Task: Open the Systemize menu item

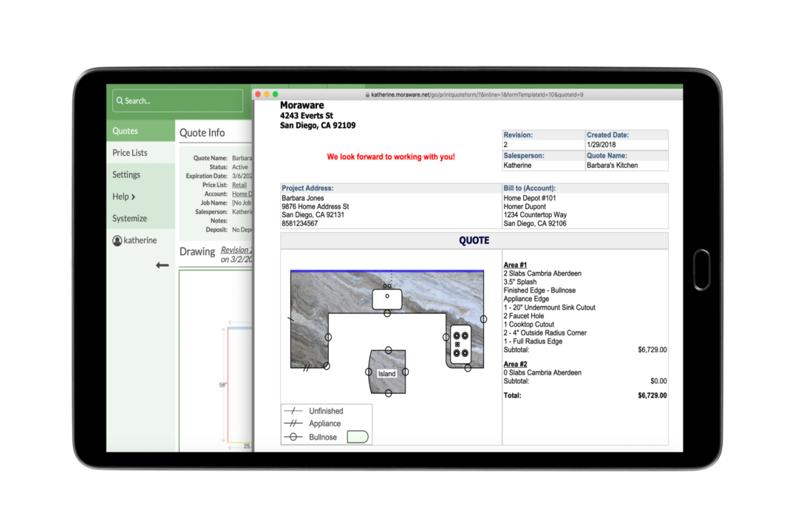Action: point(140,219)
